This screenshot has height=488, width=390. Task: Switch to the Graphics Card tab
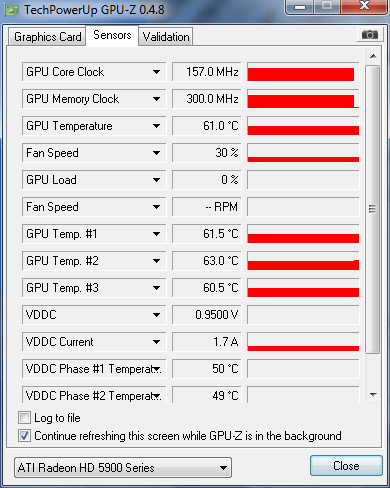[47, 37]
